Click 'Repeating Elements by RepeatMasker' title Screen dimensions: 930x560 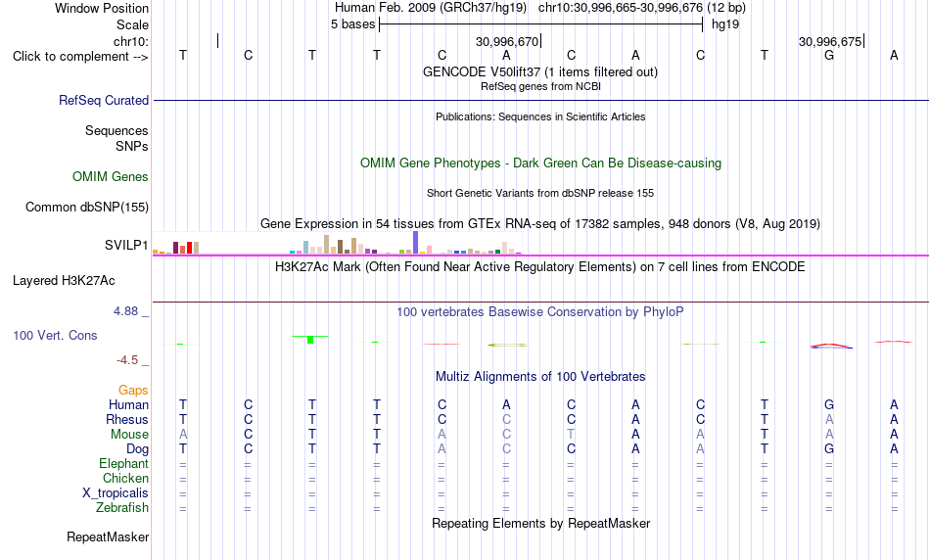[x=540, y=523]
